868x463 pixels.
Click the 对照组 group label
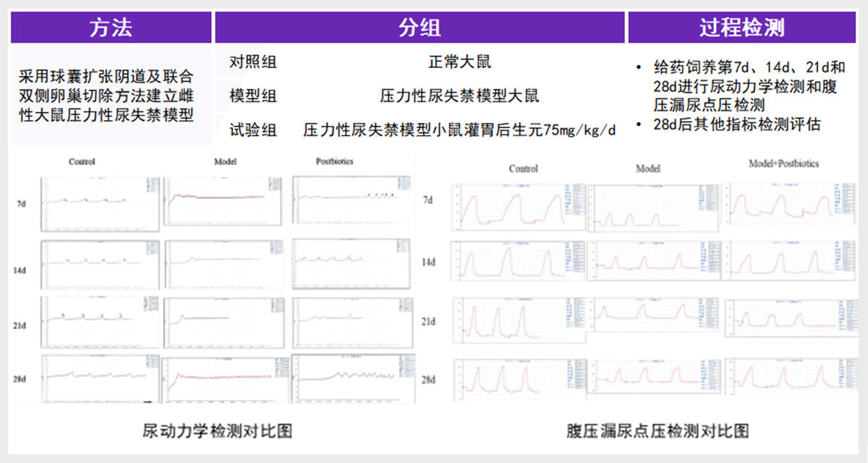(253, 61)
